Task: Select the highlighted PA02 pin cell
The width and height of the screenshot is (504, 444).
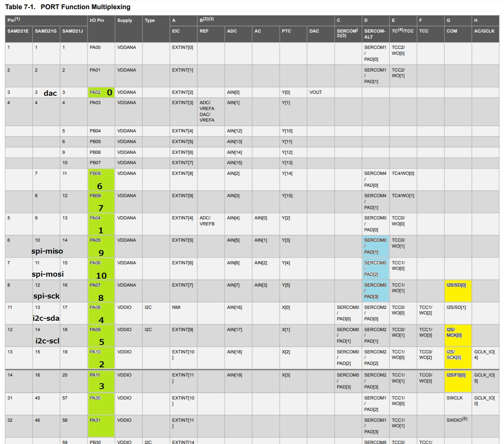Action: [101, 92]
